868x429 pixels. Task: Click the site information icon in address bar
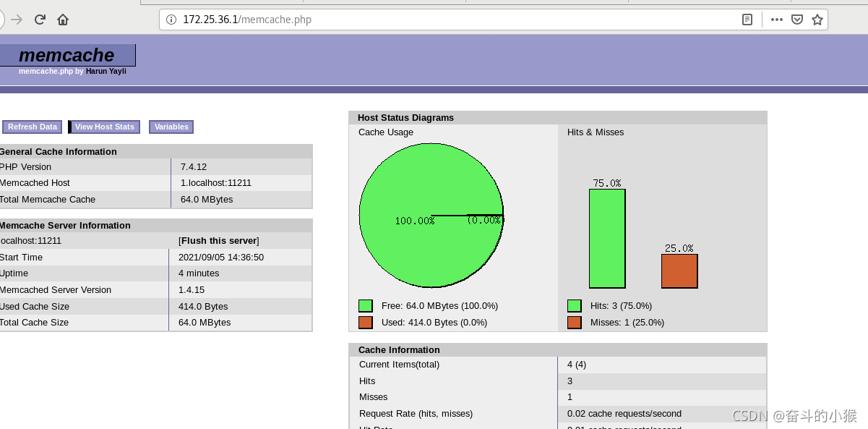pyautogui.click(x=171, y=20)
